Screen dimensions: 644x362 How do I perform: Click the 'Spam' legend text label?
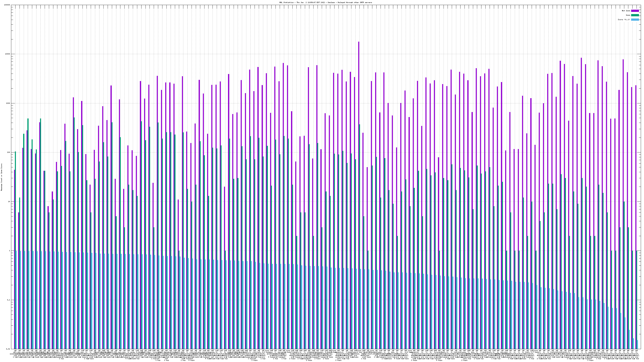coord(628,15)
